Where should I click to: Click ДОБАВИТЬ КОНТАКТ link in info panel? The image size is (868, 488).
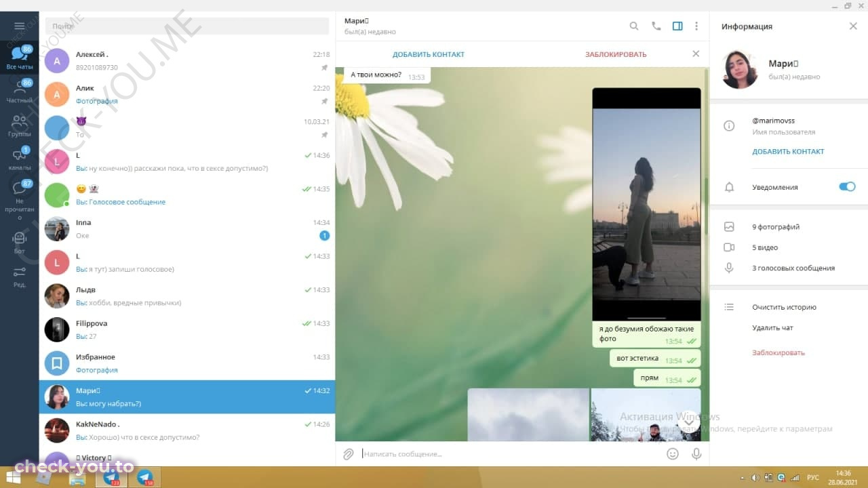[x=788, y=152]
